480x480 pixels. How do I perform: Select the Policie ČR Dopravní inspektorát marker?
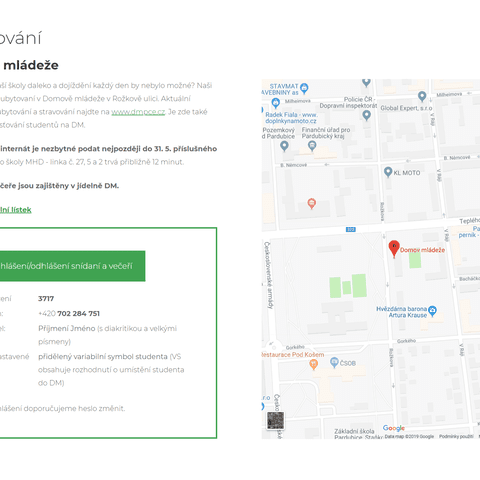pos(366,116)
